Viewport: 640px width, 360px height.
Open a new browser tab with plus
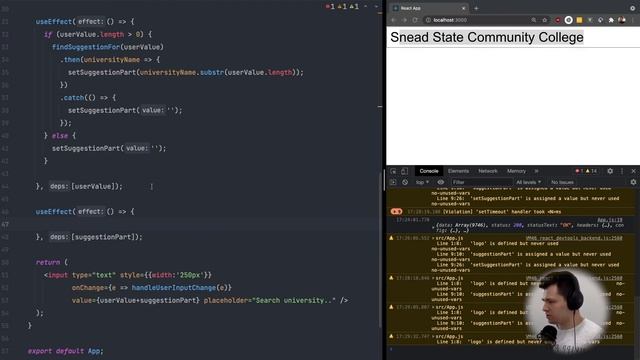click(476, 8)
